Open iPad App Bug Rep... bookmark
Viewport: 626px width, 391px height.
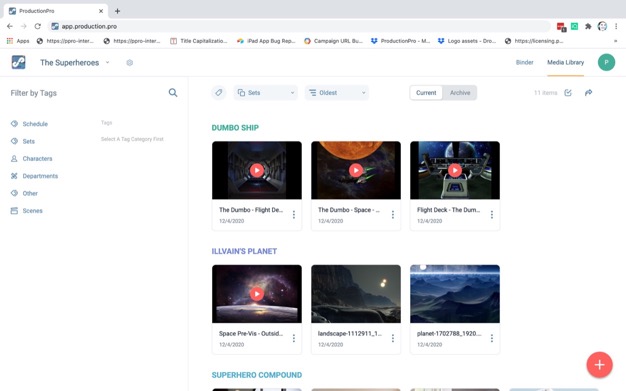266,41
